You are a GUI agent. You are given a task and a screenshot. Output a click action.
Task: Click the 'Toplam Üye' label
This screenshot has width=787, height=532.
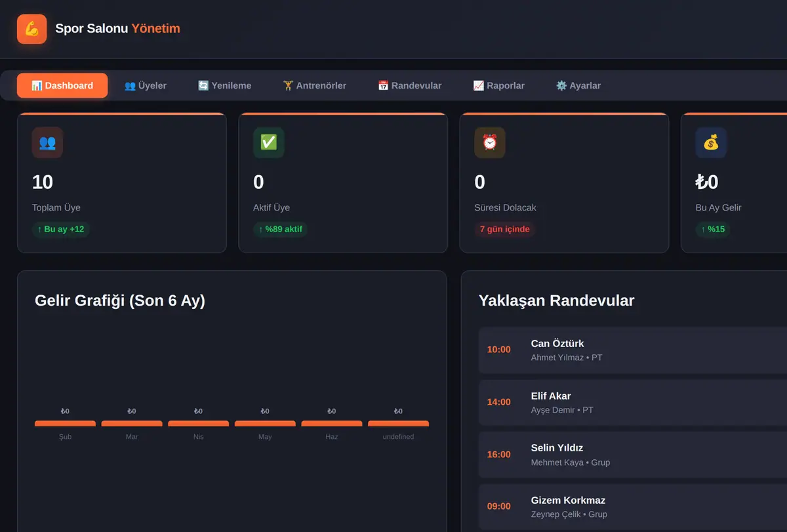click(x=56, y=208)
